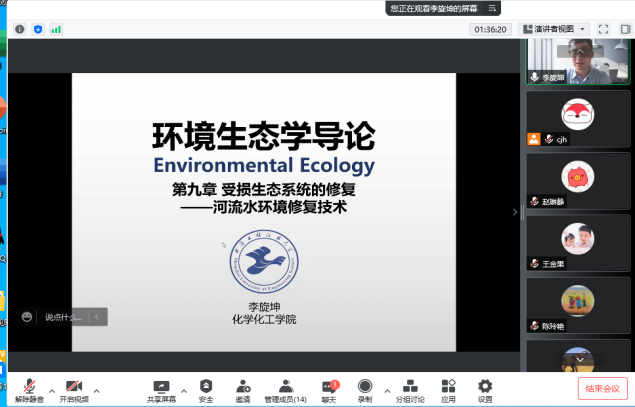Open 设置 settings gear
The image size is (635, 407).
coord(485,389)
